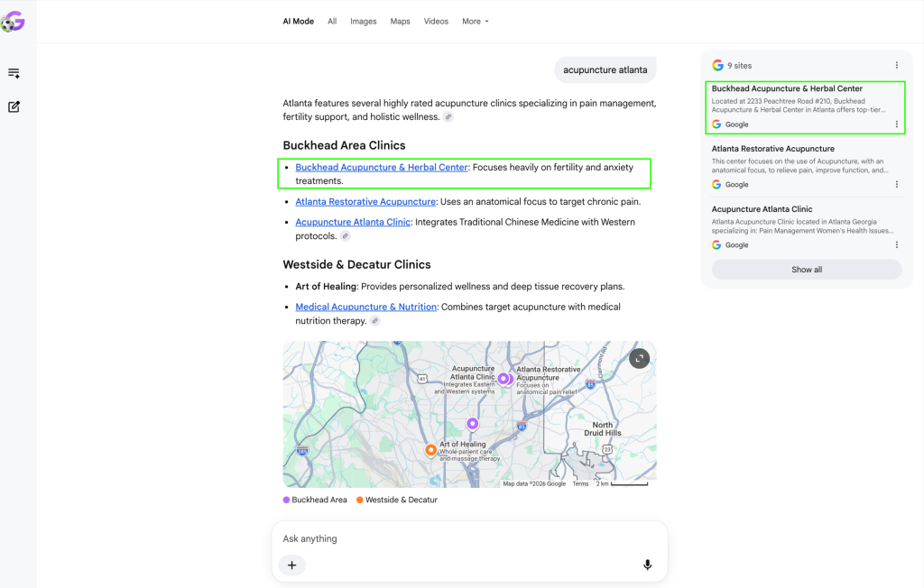Click the link chip after Western protocols
The height and width of the screenshot is (588, 924).
pyautogui.click(x=346, y=235)
